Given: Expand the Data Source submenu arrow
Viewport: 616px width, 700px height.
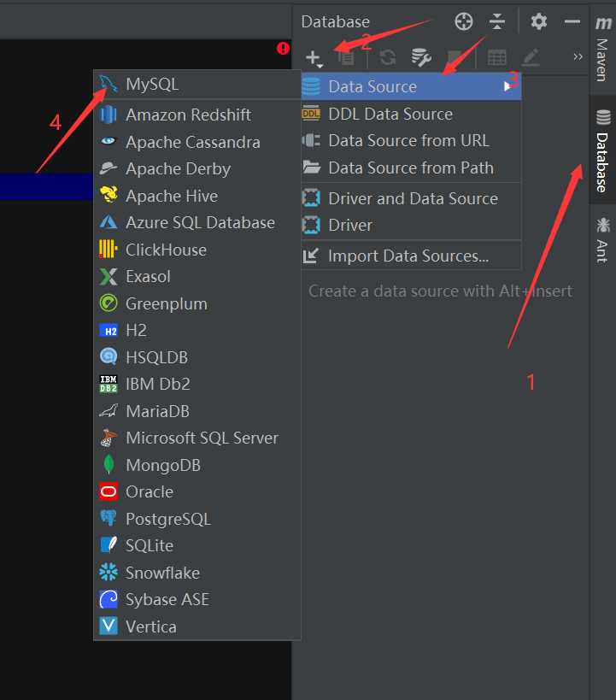Looking at the screenshot, I should coord(507,86).
